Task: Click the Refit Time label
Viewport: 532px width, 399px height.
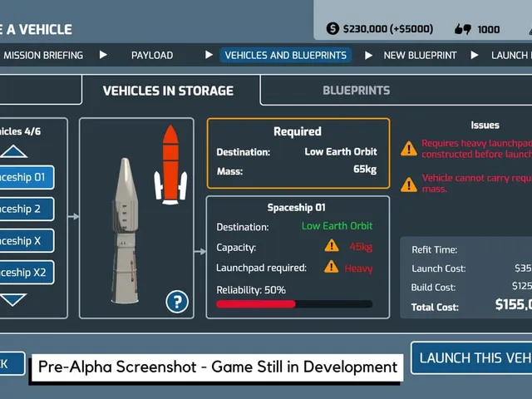Action: click(x=435, y=249)
